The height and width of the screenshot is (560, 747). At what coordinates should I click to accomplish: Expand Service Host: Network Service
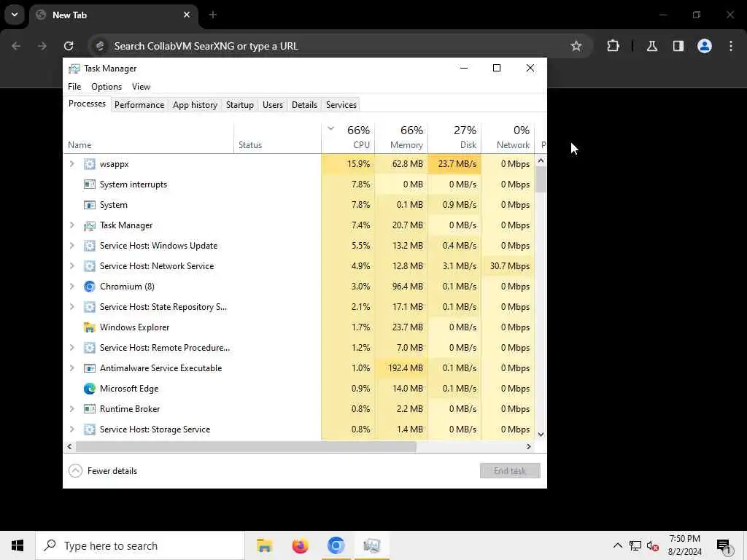72,266
